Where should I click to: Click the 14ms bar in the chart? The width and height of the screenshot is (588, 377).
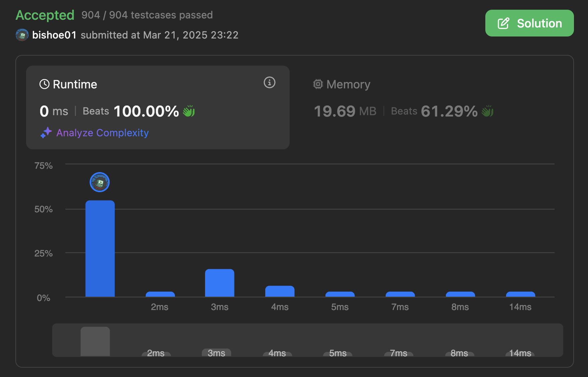(x=521, y=294)
